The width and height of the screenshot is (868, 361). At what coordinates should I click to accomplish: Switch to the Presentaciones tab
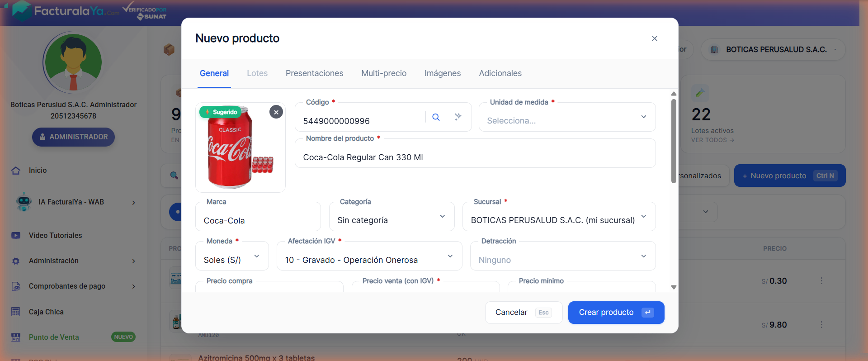314,73
